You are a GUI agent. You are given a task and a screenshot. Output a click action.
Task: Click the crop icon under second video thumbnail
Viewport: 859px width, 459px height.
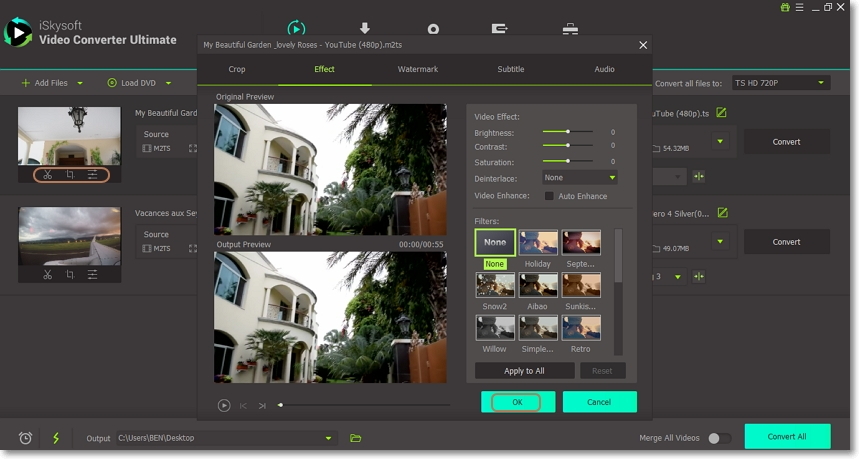[x=70, y=274]
